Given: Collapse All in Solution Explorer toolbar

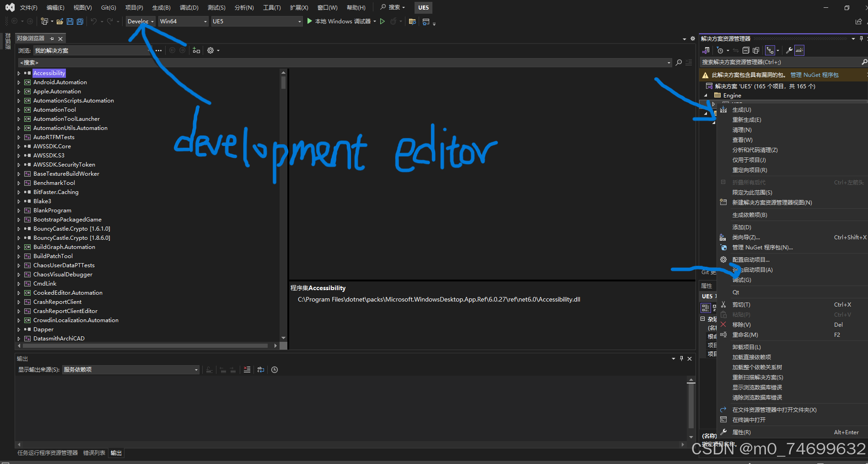Looking at the screenshot, I should click(x=746, y=50).
